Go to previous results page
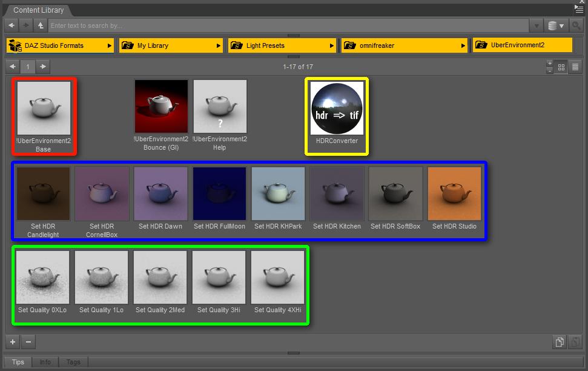The image size is (588, 371). pyautogui.click(x=13, y=67)
